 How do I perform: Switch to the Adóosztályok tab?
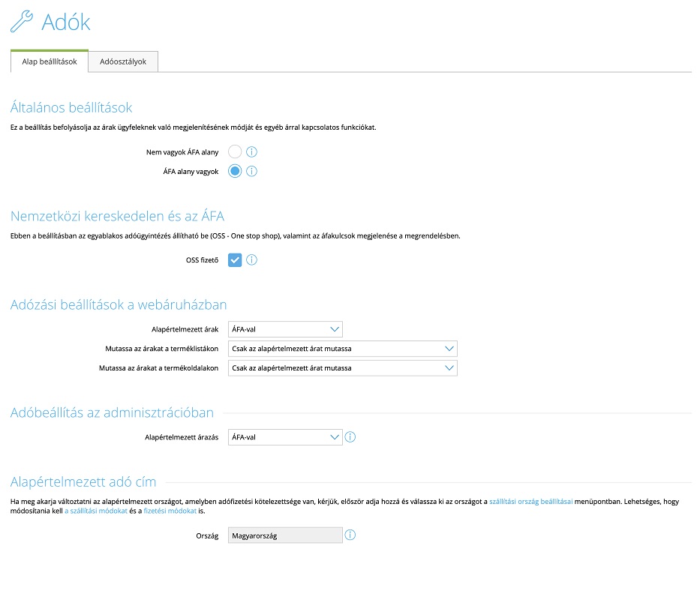tap(123, 61)
